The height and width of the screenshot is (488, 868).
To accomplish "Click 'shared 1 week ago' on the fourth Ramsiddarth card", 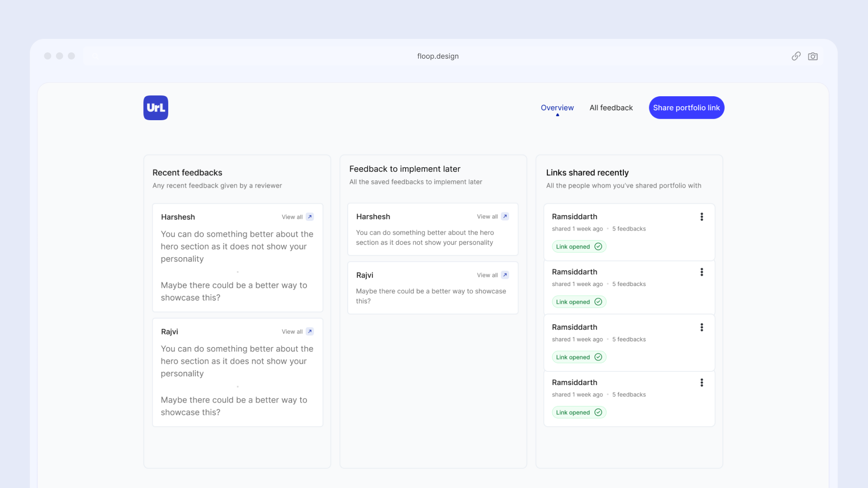I will point(577,395).
